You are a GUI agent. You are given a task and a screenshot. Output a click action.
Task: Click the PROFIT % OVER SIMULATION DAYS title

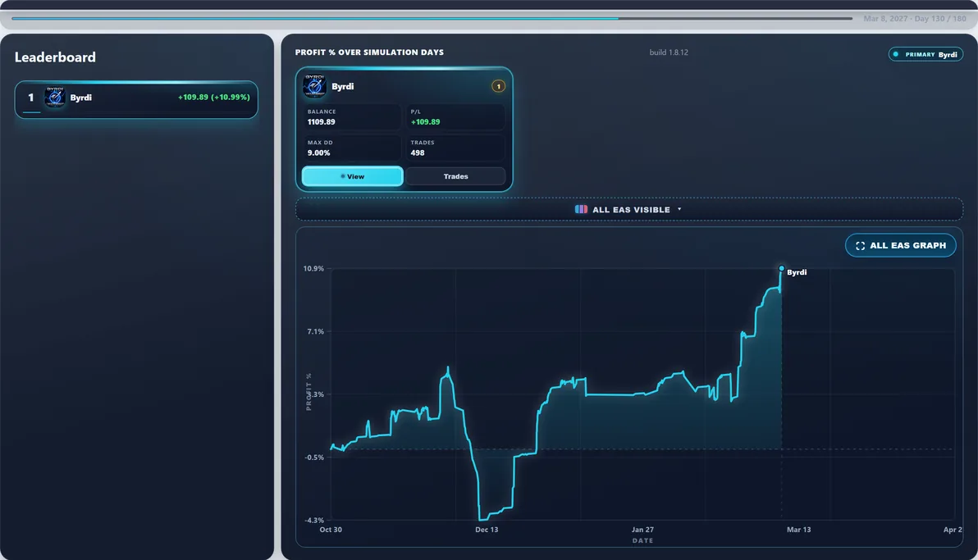point(369,52)
